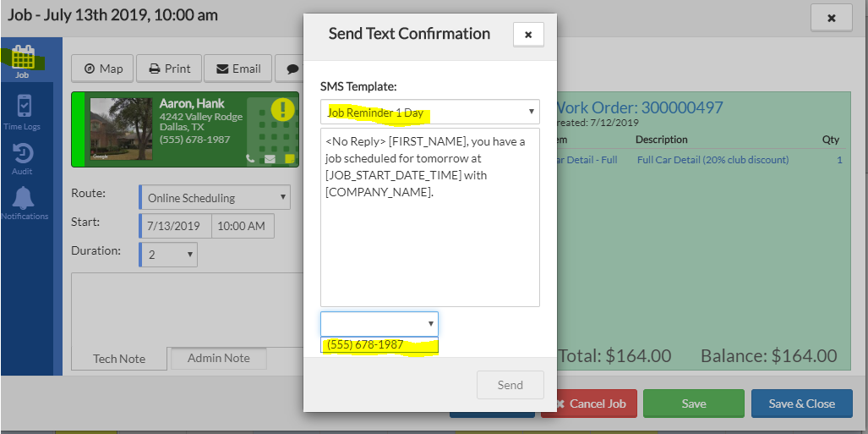View the Audit history icon
This screenshot has height=434, width=868.
click(x=23, y=158)
